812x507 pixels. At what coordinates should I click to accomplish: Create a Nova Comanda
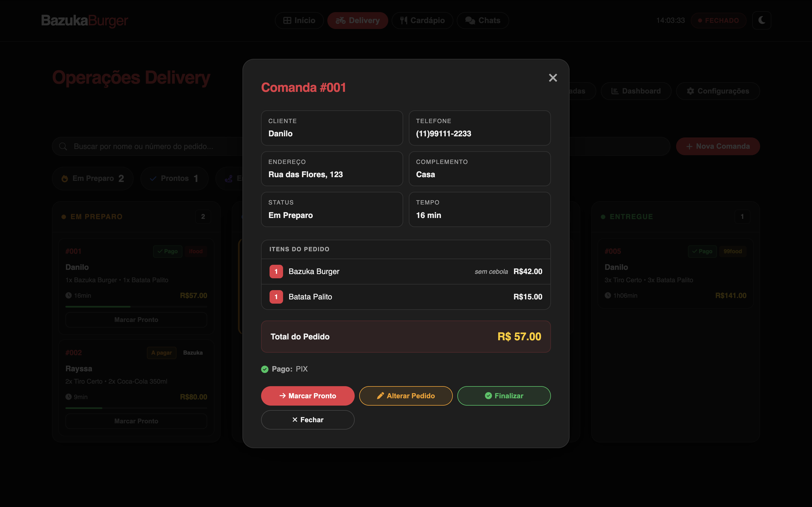click(x=718, y=146)
